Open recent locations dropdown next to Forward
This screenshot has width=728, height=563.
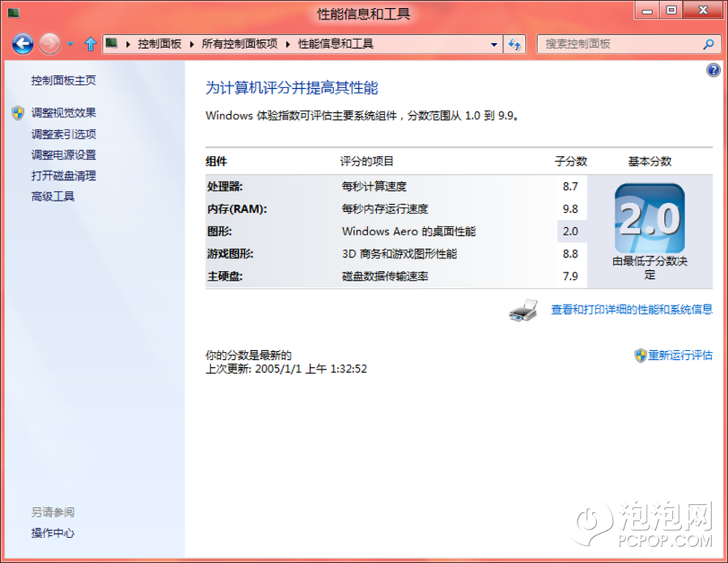[71, 44]
